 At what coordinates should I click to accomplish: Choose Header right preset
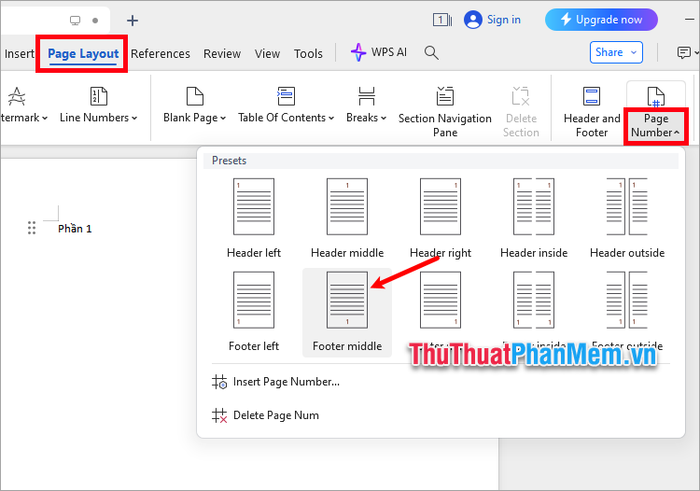pos(440,218)
